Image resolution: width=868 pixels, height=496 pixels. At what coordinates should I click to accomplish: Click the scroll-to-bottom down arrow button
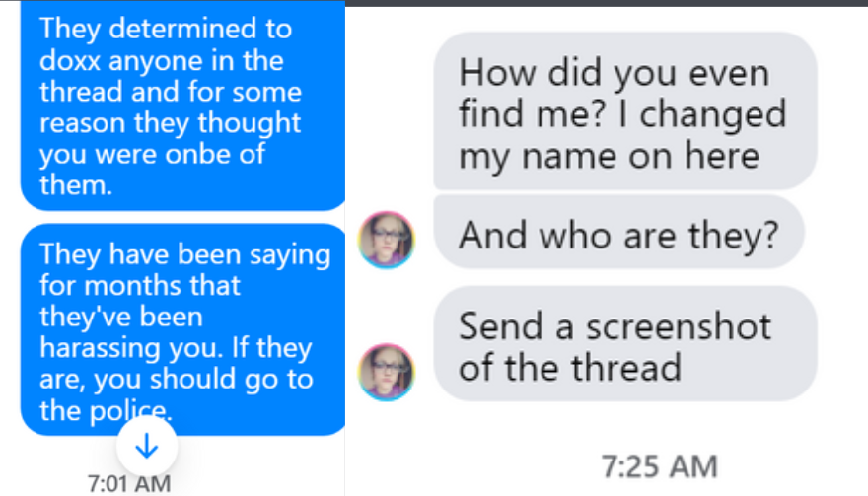146,447
